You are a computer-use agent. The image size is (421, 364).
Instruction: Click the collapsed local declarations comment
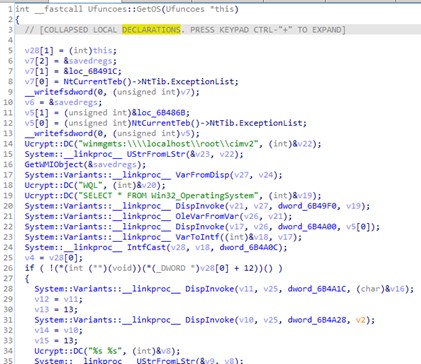[x=185, y=30]
